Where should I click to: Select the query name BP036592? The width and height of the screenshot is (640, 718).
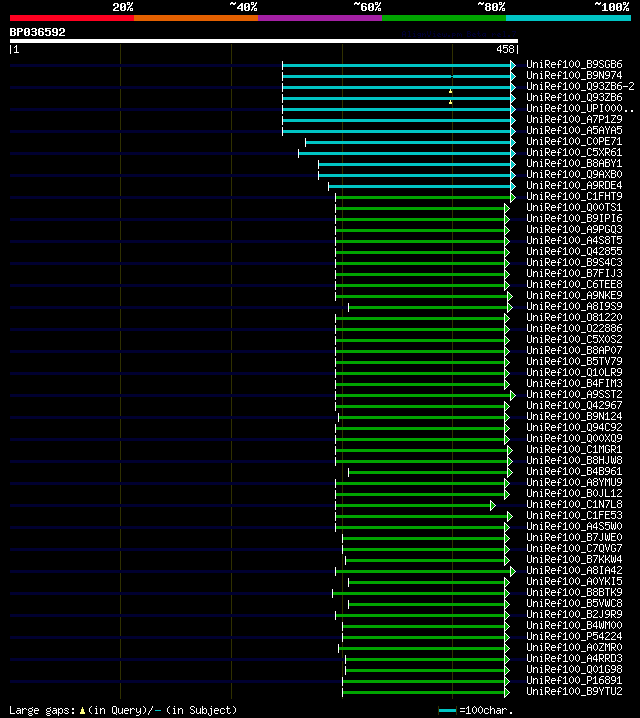pos(38,32)
